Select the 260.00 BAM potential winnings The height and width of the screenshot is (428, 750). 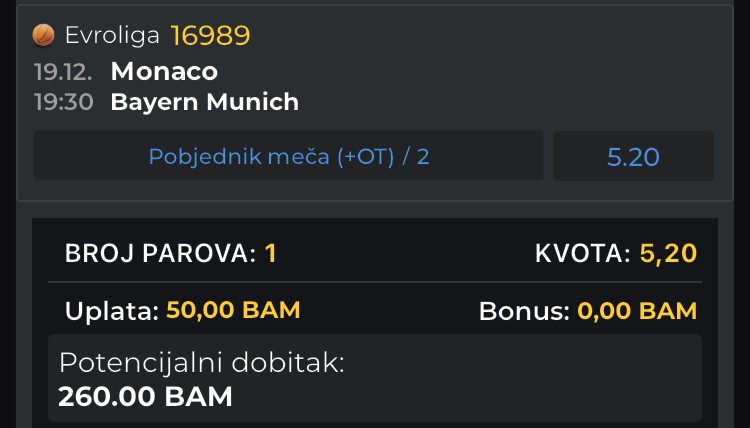[x=145, y=397]
